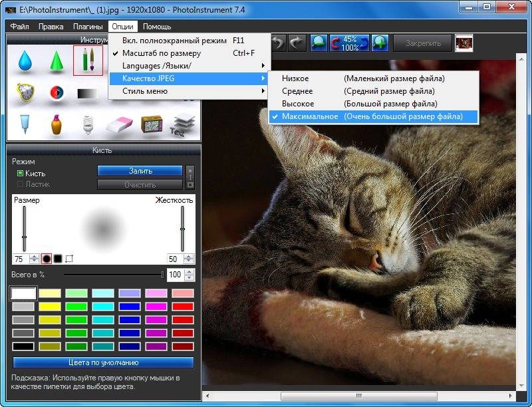Select the spiral light bulb tool
The image size is (532, 407).
pos(88,125)
